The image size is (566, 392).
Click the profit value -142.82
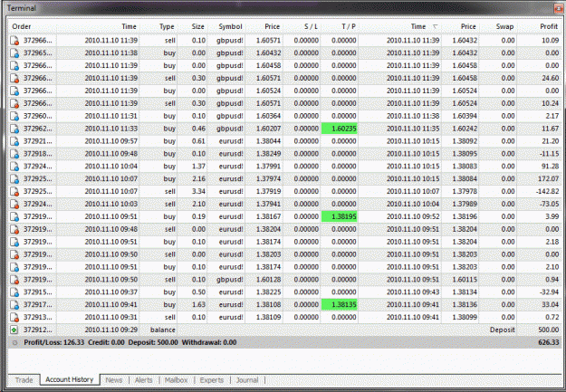click(547, 192)
